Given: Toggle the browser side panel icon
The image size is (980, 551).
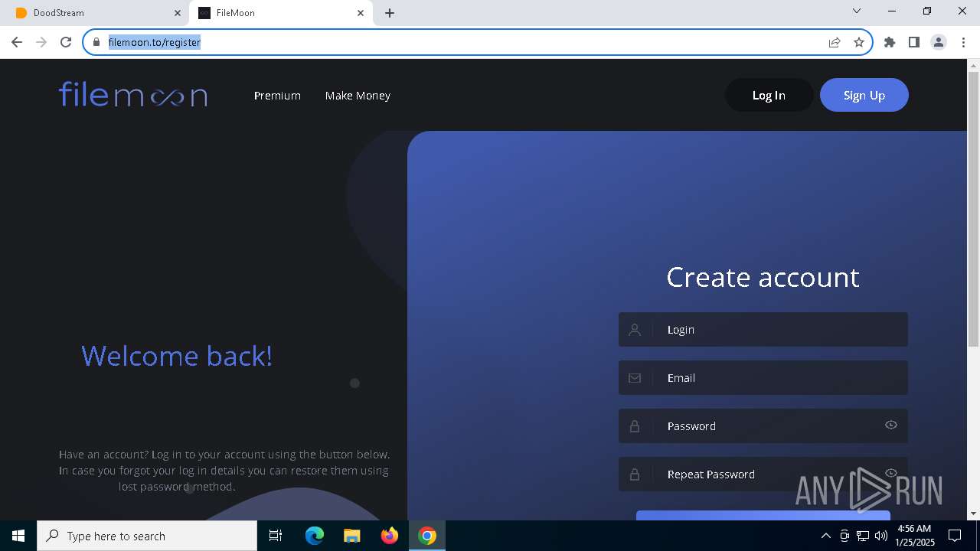Looking at the screenshot, I should tap(914, 42).
